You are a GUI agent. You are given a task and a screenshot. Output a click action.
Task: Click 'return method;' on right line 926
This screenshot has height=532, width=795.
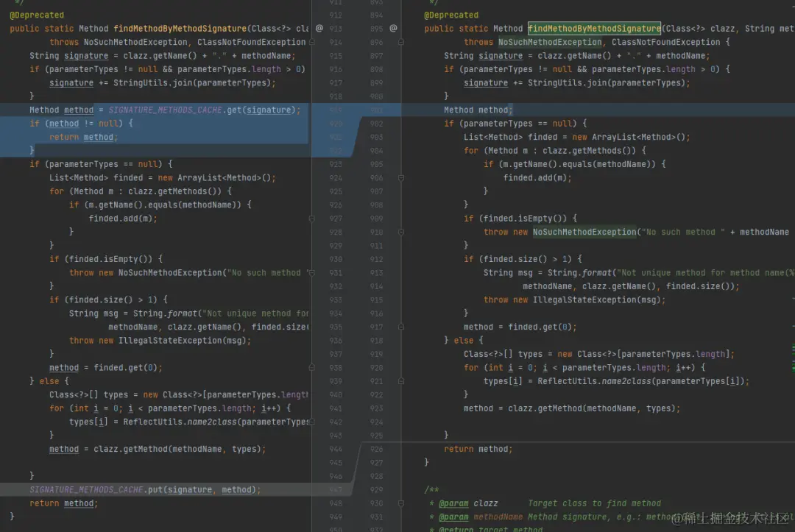[478, 449]
